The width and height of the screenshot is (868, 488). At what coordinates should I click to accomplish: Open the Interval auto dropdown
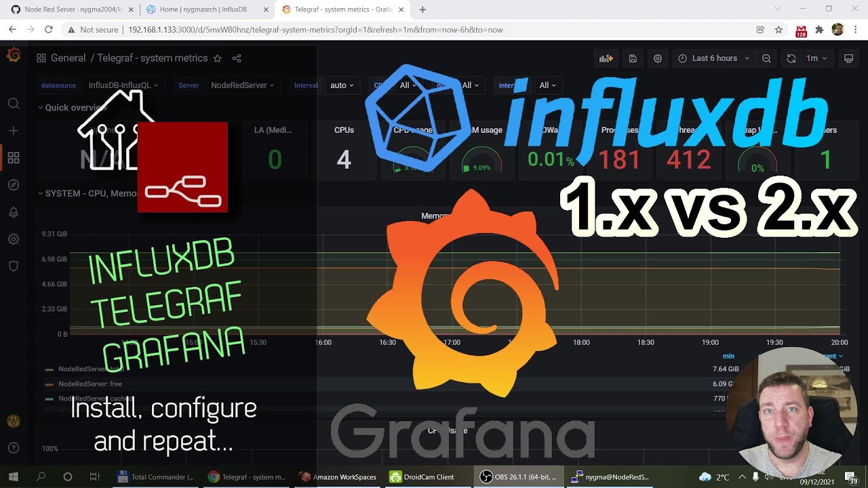pos(342,85)
